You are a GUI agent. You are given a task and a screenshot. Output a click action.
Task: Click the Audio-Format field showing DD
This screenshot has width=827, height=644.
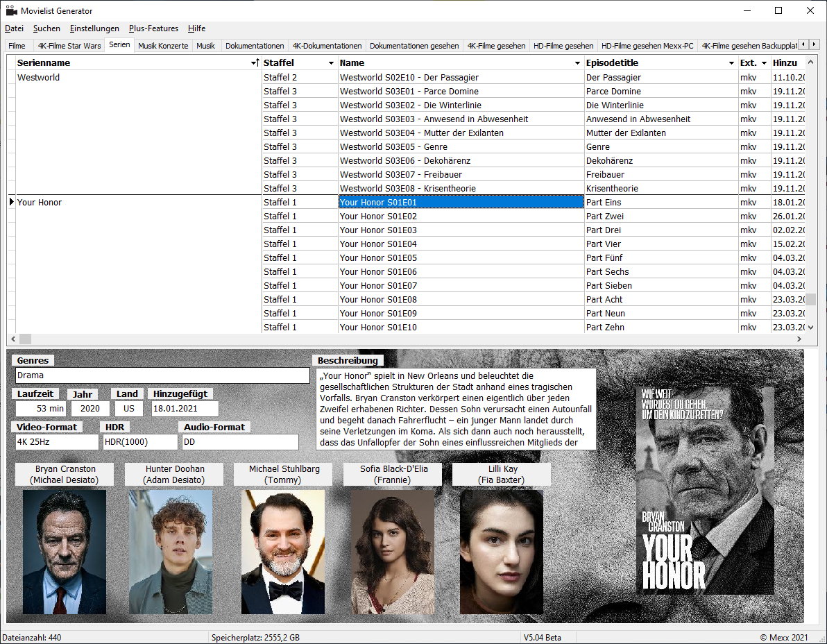(240, 442)
